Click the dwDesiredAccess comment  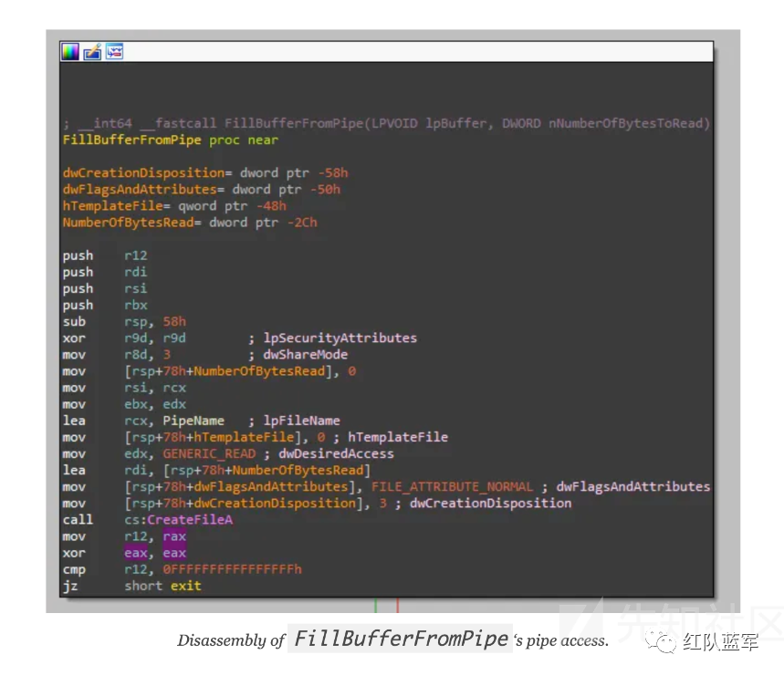(x=336, y=453)
